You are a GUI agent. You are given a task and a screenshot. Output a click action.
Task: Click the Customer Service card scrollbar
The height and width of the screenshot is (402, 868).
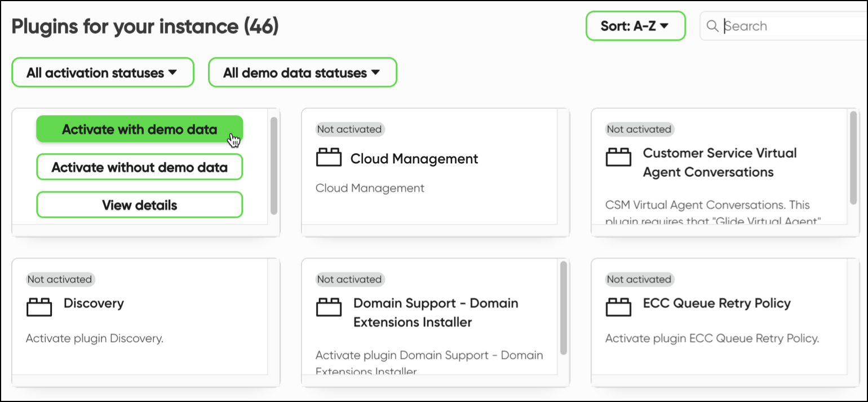(853, 158)
